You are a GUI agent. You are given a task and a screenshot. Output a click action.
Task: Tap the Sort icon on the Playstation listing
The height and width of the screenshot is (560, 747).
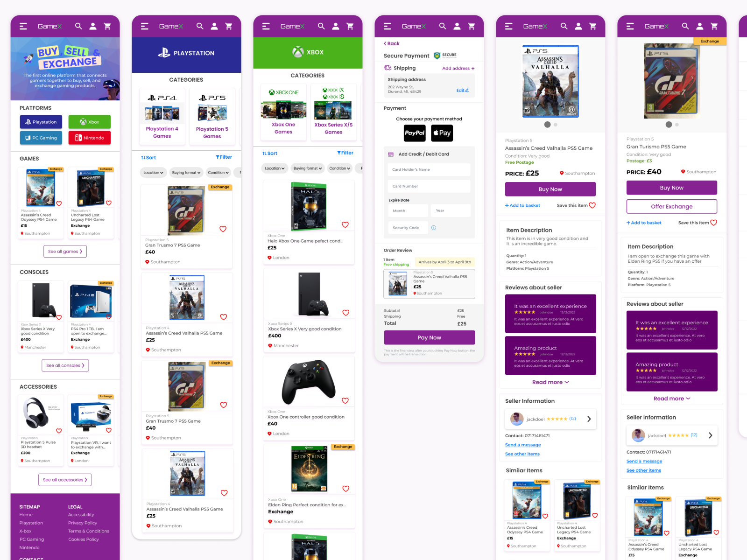148,157
